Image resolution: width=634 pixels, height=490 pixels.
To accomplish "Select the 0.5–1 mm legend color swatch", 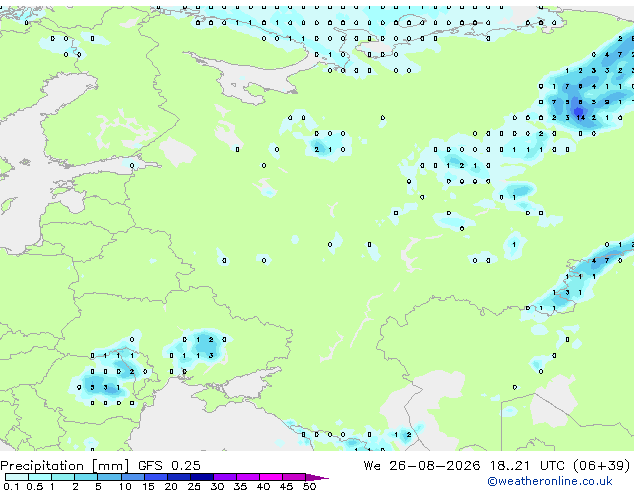I will pyautogui.click(x=40, y=477).
